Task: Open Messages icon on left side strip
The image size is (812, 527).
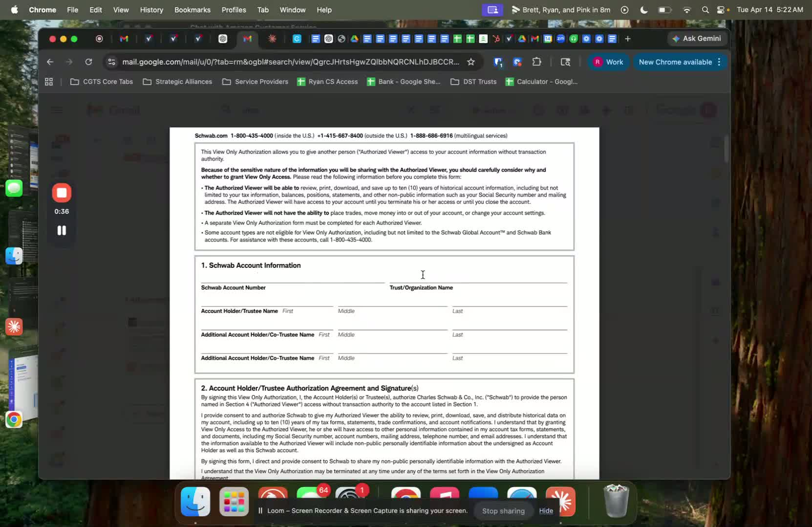Action: pos(14,188)
